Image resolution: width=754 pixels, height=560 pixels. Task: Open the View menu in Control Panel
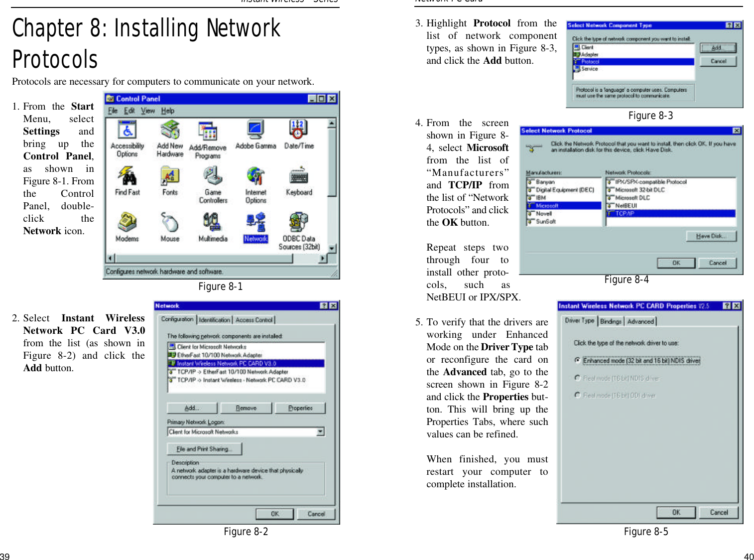[x=148, y=111]
